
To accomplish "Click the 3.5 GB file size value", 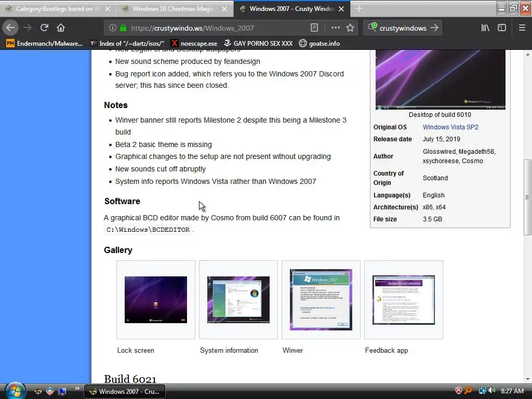I will [432, 219].
